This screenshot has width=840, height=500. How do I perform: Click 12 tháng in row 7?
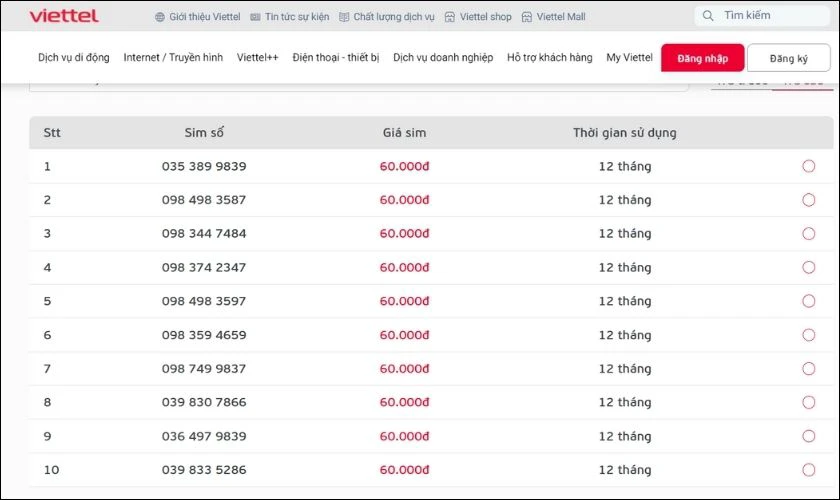pos(625,369)
